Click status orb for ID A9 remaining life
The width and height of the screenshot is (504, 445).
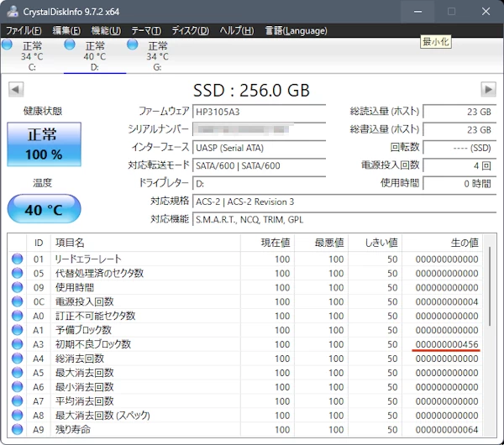[18, 430]
